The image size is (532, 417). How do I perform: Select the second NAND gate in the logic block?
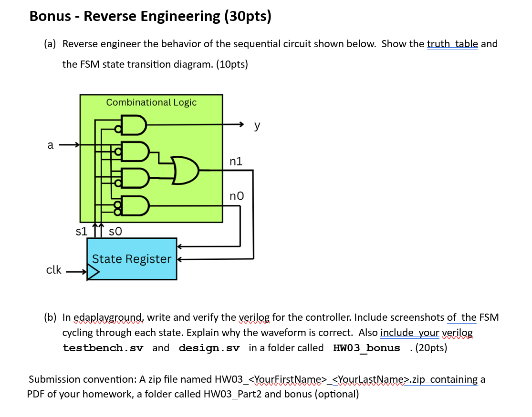135,151
